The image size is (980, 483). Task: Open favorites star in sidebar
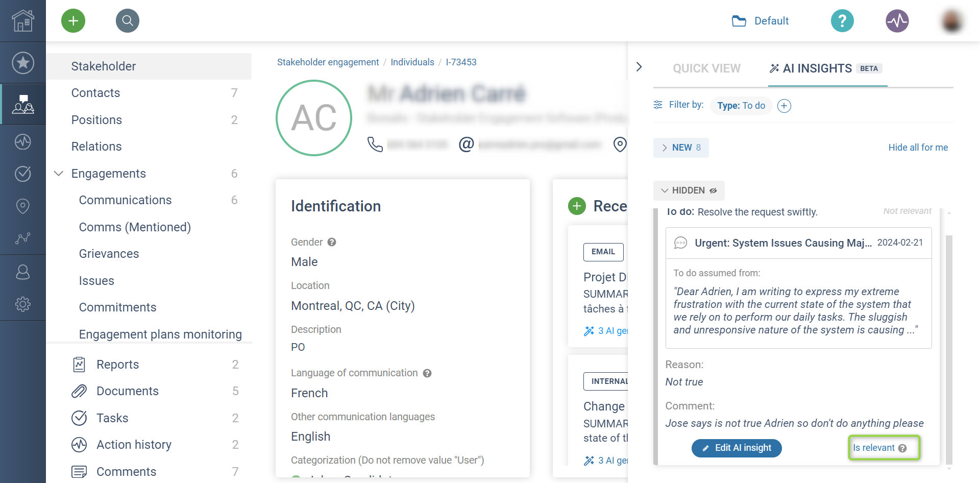[x=23, y=63]
